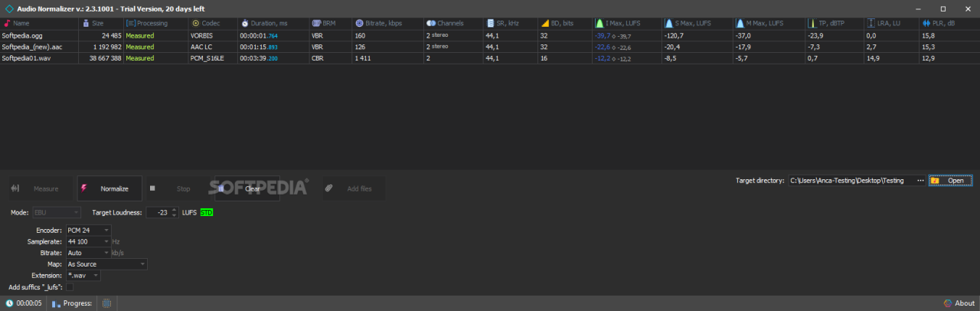Expand the Extension dropdown showing *.wav

[83, 275]
